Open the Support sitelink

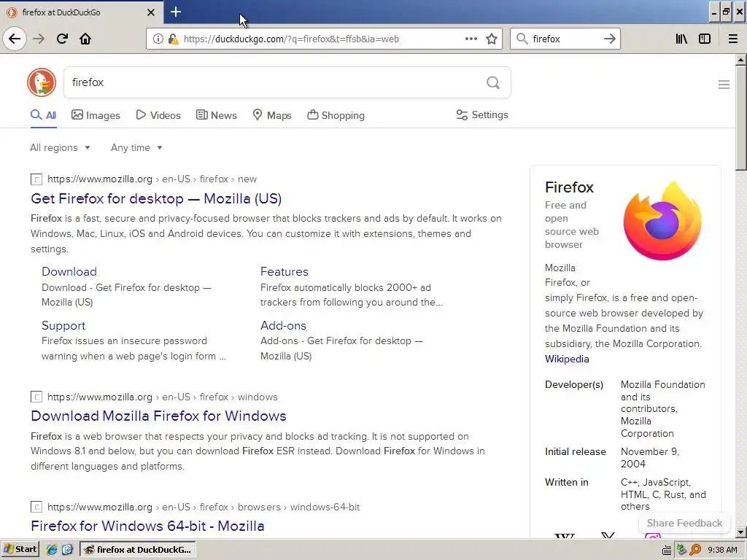63,326
